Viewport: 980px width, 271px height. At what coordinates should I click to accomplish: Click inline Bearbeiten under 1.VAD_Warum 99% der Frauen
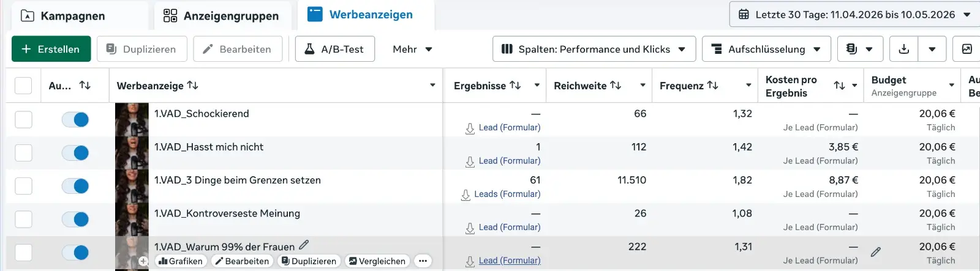tap(243, 261)
